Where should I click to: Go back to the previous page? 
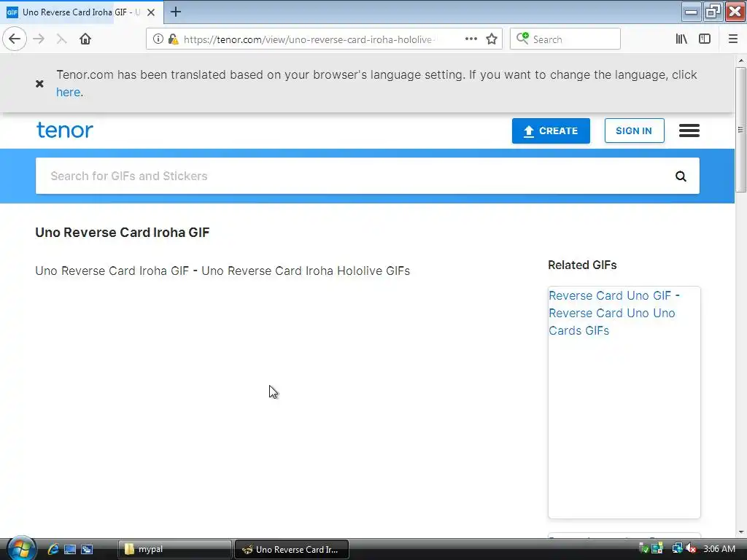click(x=15, y=39)
